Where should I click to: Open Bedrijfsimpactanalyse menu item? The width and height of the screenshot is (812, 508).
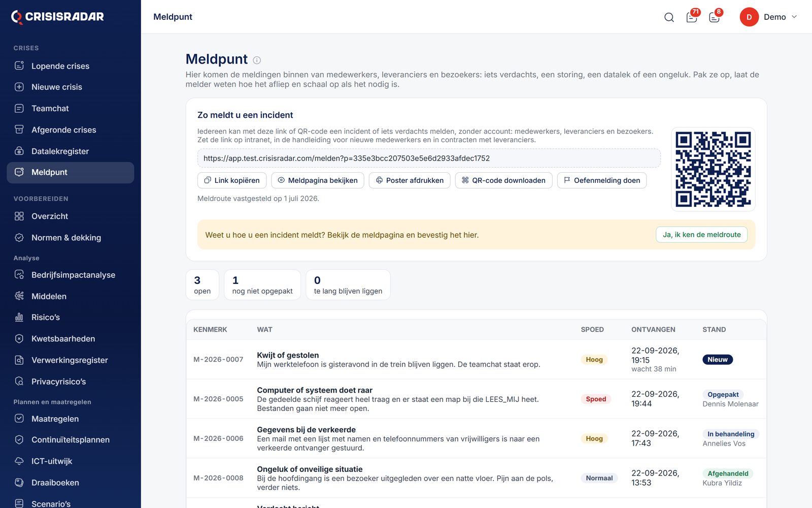pyautogui.click(x=71, y=275)
